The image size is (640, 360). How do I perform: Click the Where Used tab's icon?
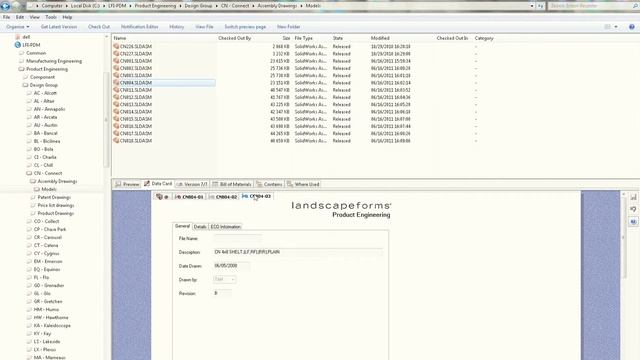coord(290,184)
